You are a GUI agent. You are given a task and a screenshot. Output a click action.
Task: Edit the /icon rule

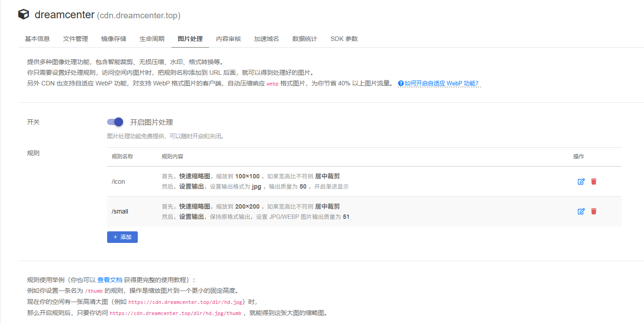(x=581, y=182)
